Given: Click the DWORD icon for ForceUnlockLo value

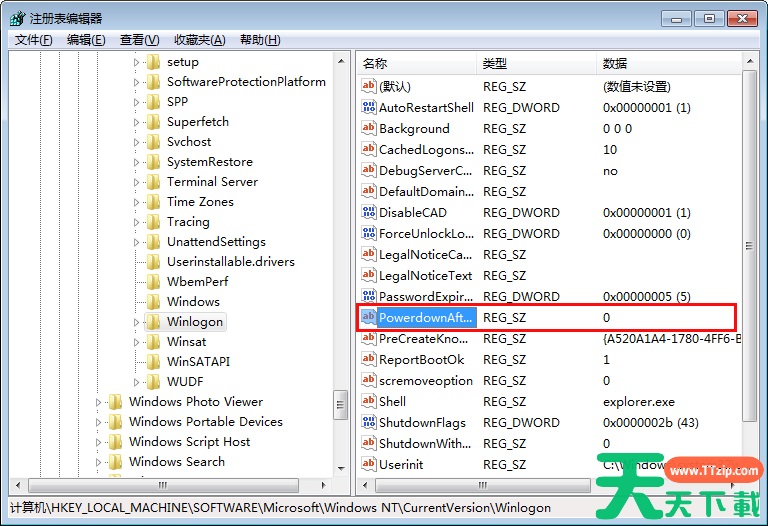Looking at the screenshot, I should click(x=368, y=234).
